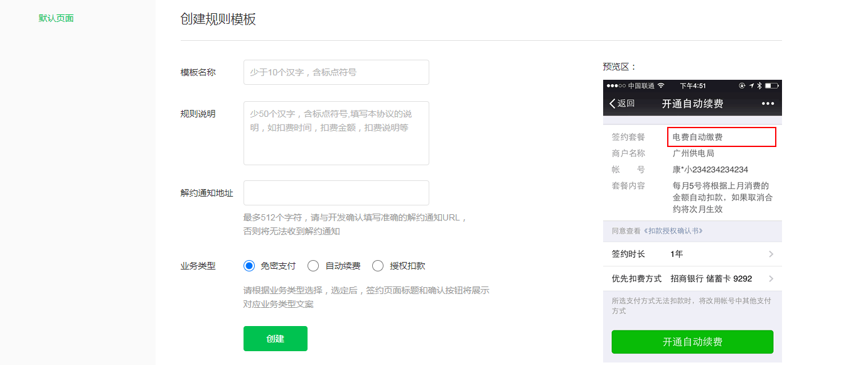
Task: Click the 模板名称 input field
Action: [336, 72]
